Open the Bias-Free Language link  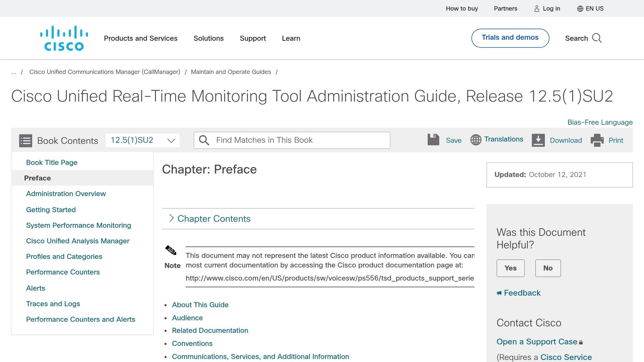(x=600, y=122)
